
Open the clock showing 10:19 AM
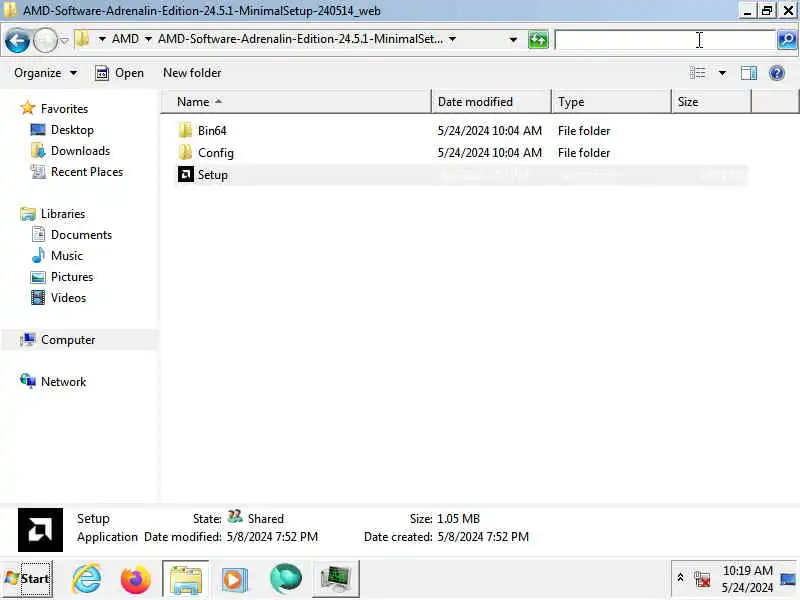pos(747,579)
